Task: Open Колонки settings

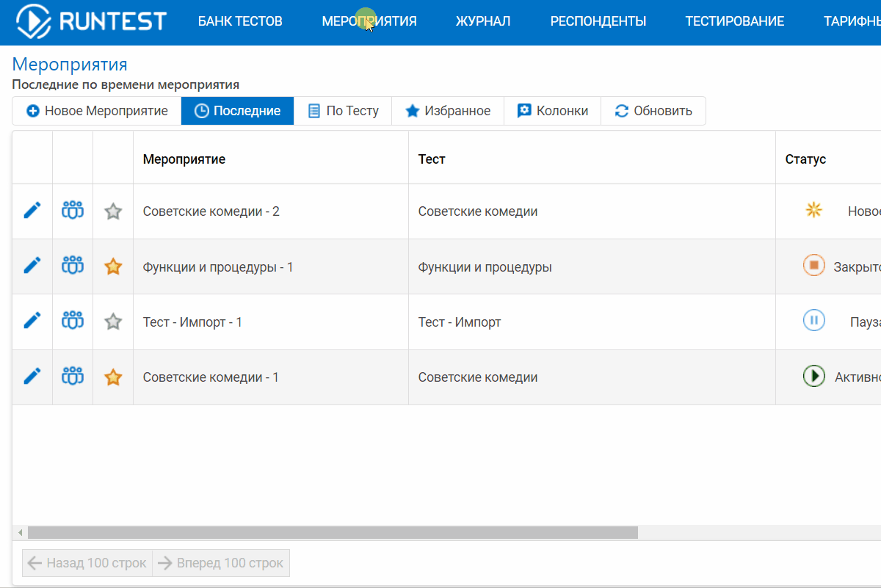Action: [x=553, y=111]
